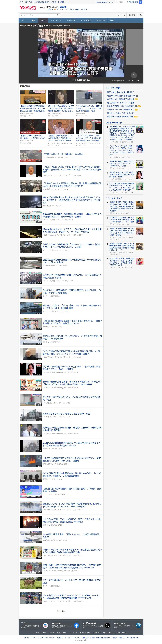162x644 pixels.
Task: Click the ログイン link
Action: 50,9
